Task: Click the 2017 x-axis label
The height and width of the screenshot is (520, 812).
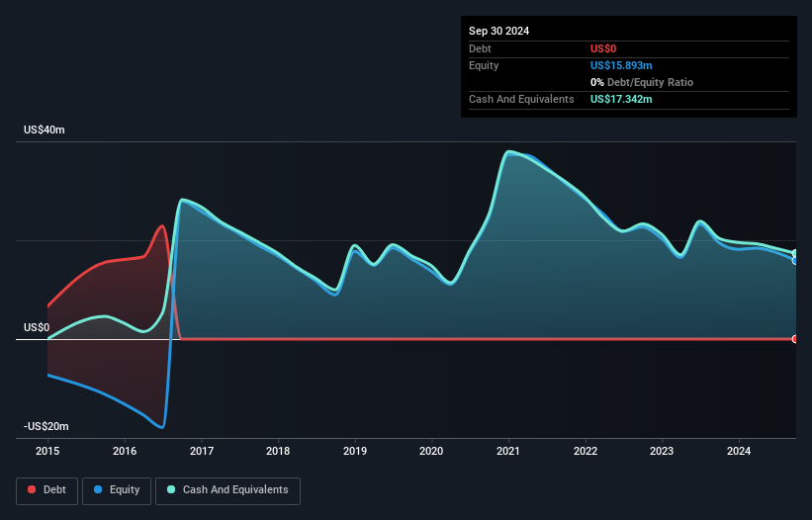Action: point(202,451)
